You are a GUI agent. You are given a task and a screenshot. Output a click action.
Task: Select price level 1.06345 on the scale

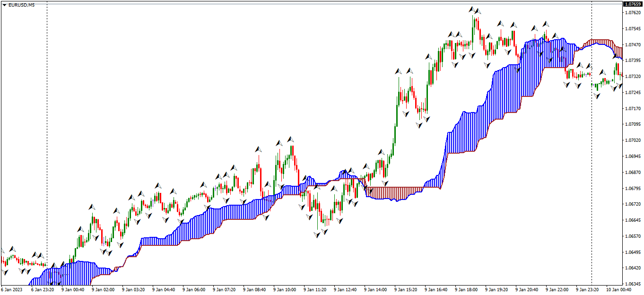(x=633, y=284)
